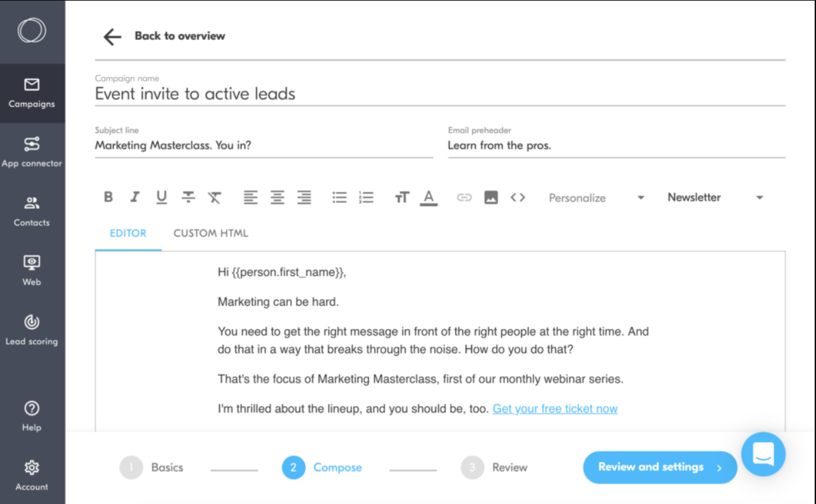This screenshot has height=504, width=816.
Task: Underline the selected text
Action: pyautogui.click(x=161, y=197)
